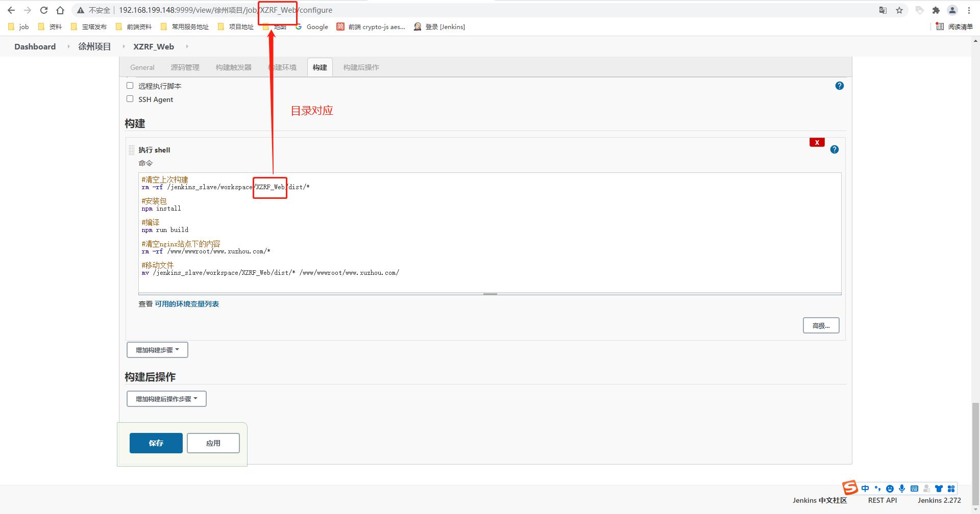The width and height of the screenshot is (980, 514).
Task: Switch to the General tab
Action: tap(142, 67)
